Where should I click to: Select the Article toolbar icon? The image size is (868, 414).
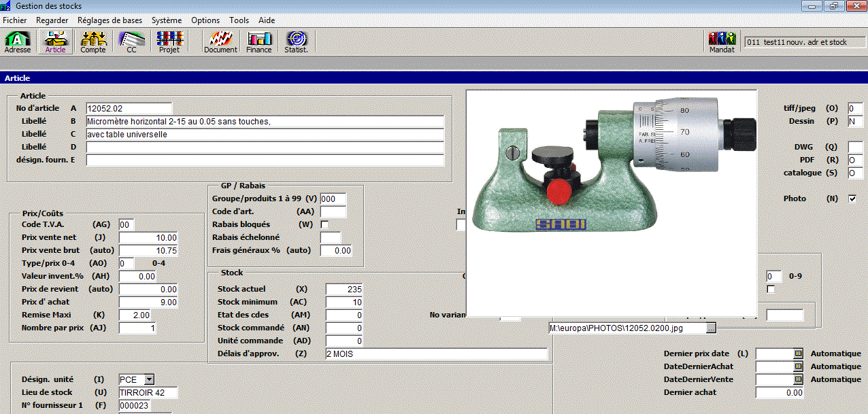[55, 42]
